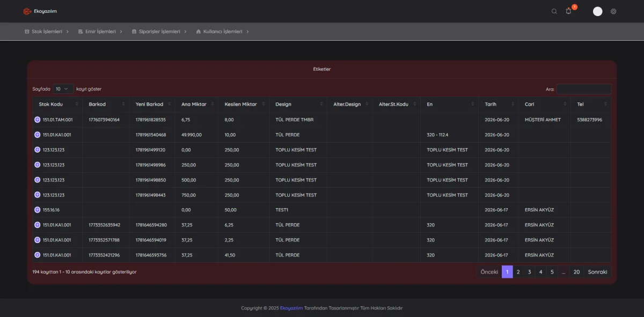This screenshot has width=644, height=317.
Task: Select page 1 in pagination
Action: (507, 272)
